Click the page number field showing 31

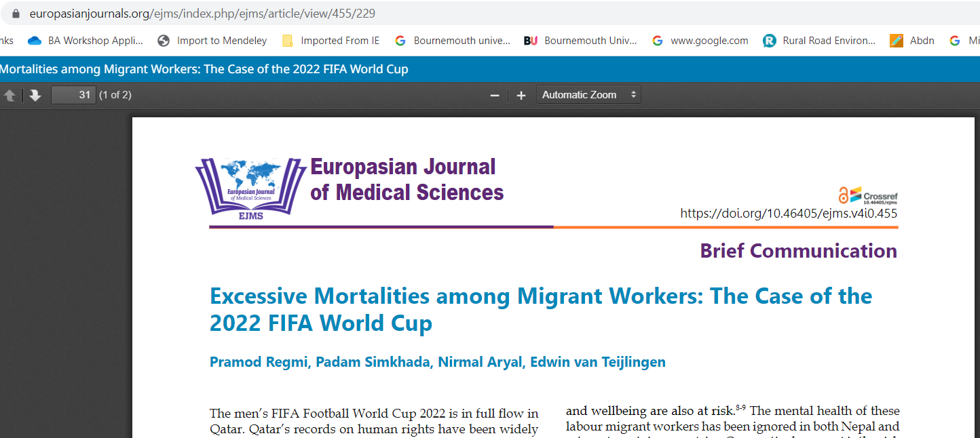73,95
